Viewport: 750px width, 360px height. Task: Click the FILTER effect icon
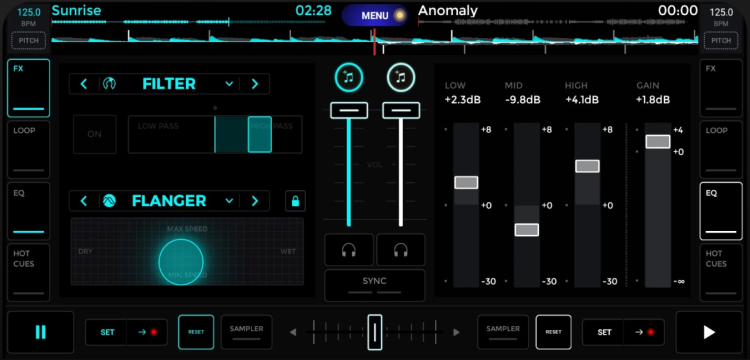(109, 84)
